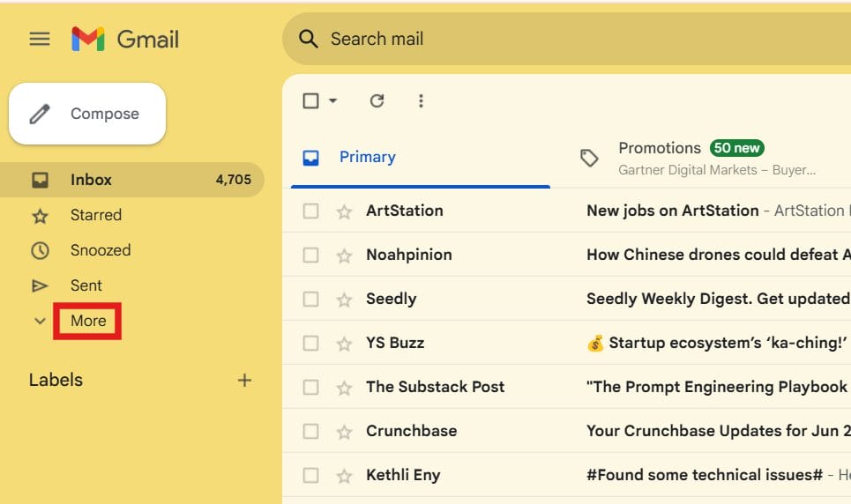The image size is (851, 504).
Task: Click the Starred star icon in sidebar
Action: pyautogui.click(x=40, y=216)
